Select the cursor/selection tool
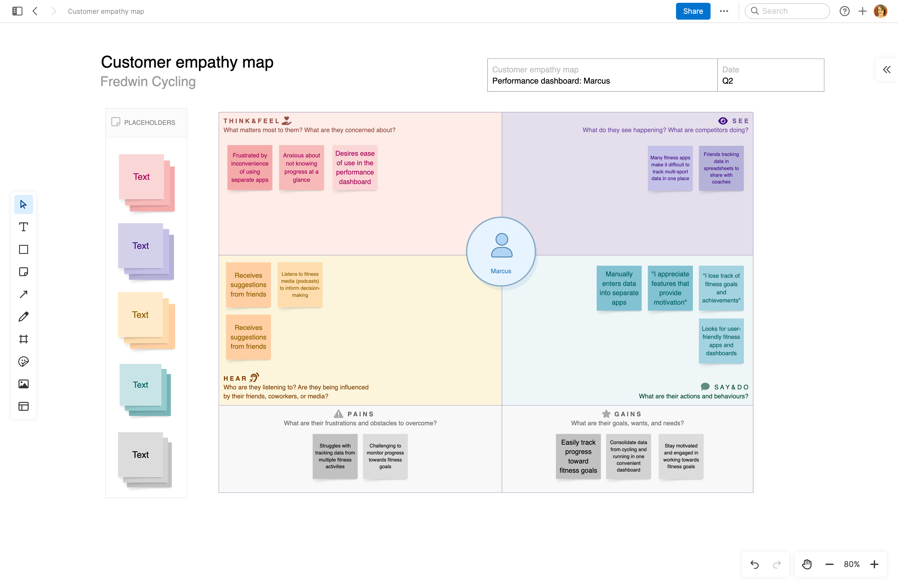Image resolution: width=898 pixels, height=588 pixels. tap(23, 204)
